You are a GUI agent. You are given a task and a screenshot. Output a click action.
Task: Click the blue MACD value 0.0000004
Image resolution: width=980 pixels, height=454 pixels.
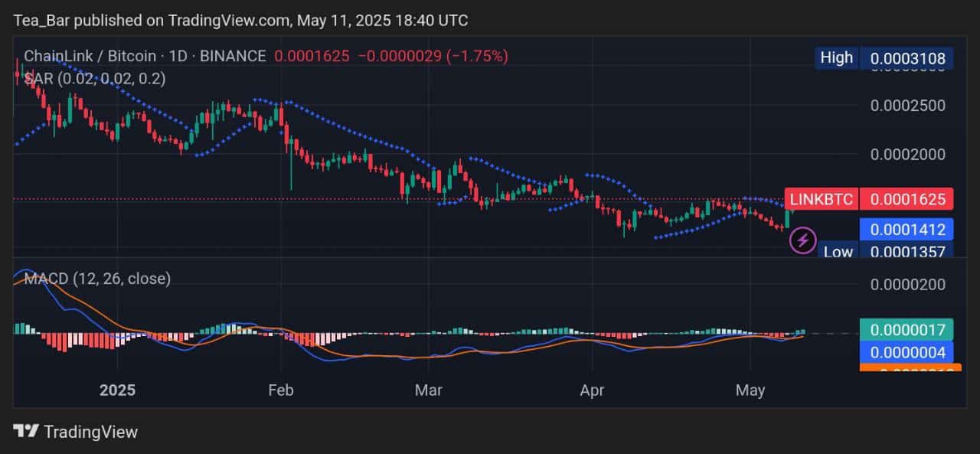point(906,352)
